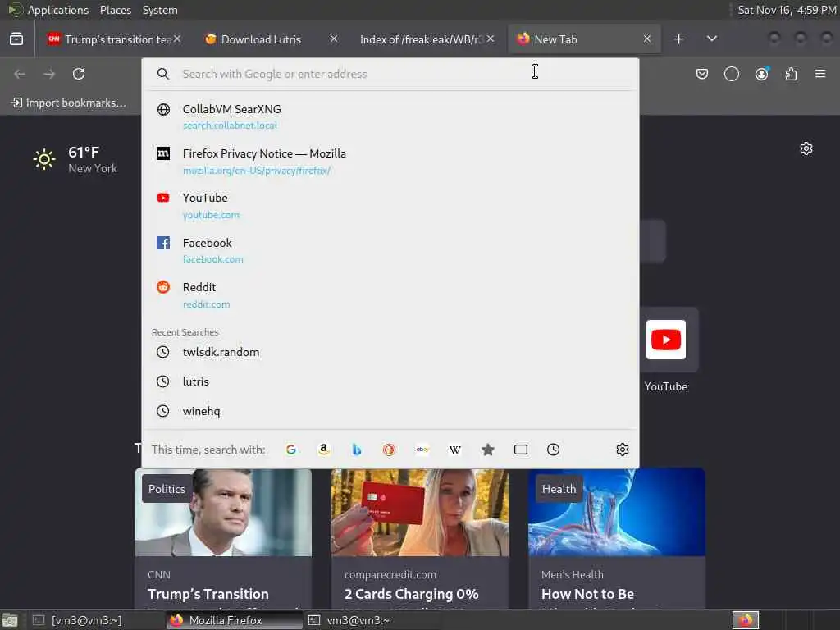The image size is (840, 630).
Task: Search this time with DuckDuckGo icon
Action: (x=390, y=450)
